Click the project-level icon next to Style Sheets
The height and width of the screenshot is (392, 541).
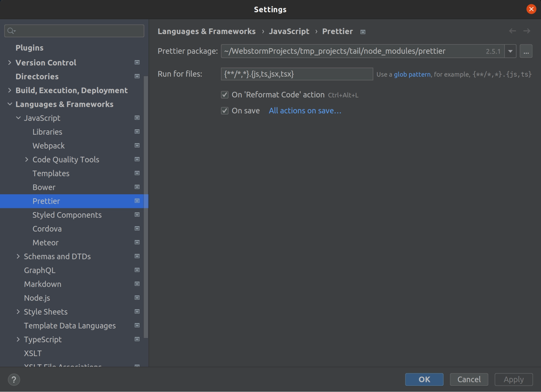tap(137, 312)
